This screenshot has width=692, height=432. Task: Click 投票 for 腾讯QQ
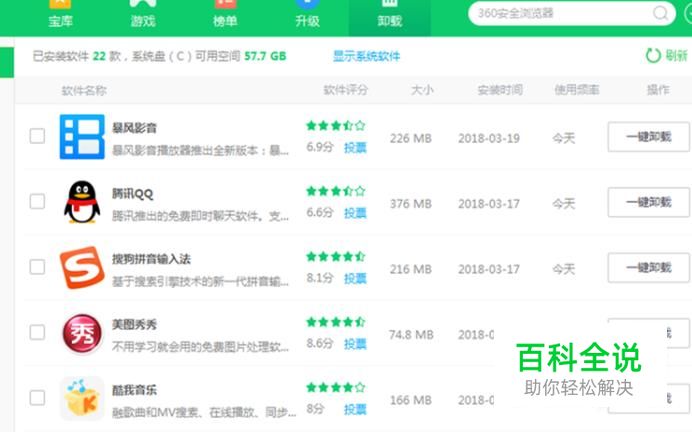point(355,213)
